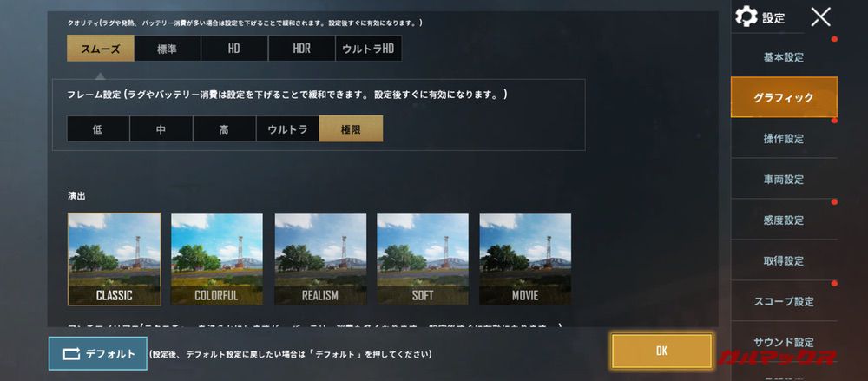This screenshot has width=868, height=381.
Task: Switch to the 操作設定 tab
Action: click(784, 139)
